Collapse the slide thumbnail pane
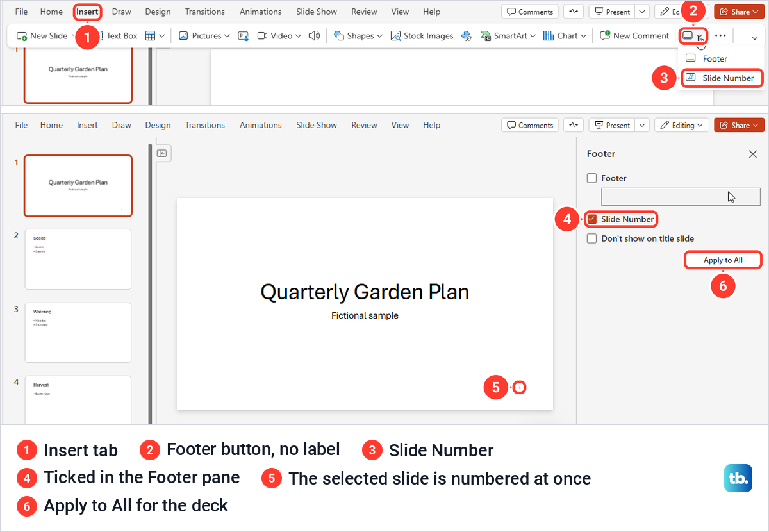The image size is (769, 532). (162, 153)
